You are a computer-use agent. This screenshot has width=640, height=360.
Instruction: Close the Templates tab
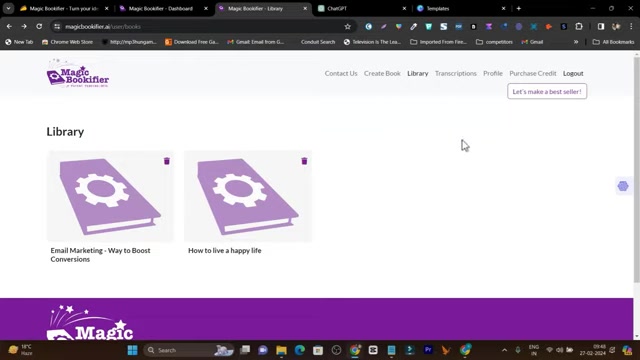click(503, 9)
